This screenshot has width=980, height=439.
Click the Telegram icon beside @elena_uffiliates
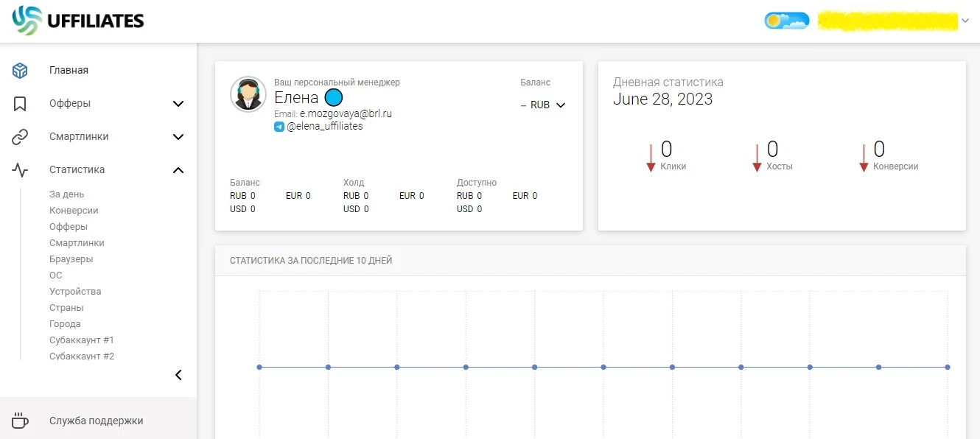[279, 127]
